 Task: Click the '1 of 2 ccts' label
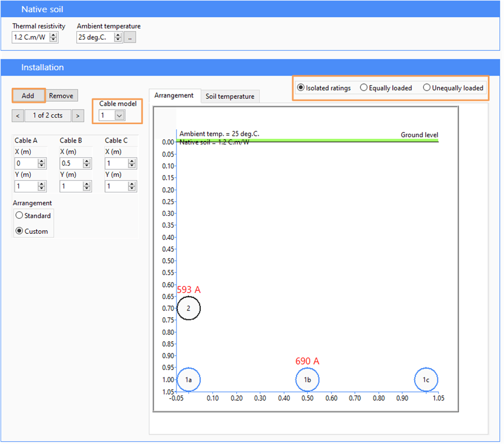(x=47, y=115)
